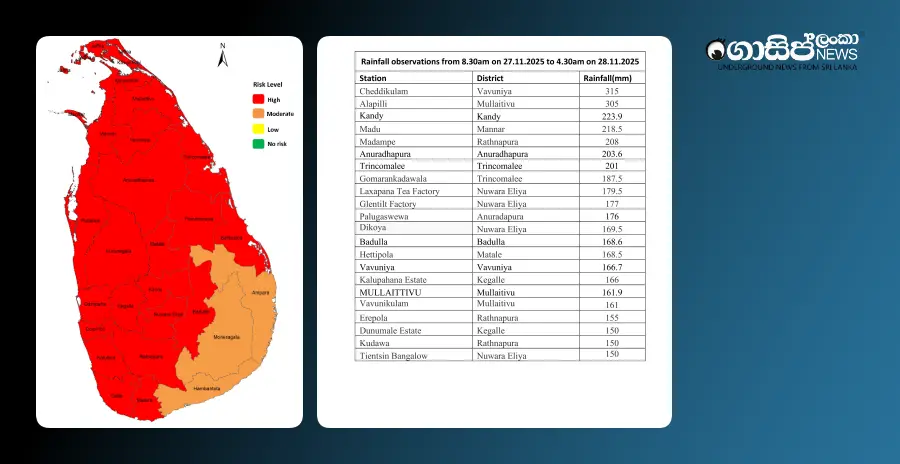Select the green No risk legend swatch
The height and width of the screenshot is (464, 900).
(258, 145)
